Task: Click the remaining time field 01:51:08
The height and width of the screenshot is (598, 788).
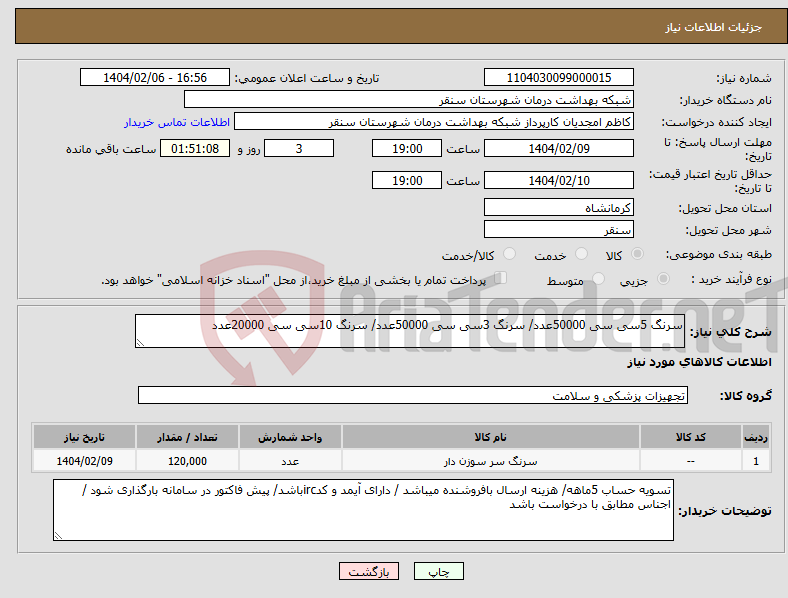Action: pos(195,148)
